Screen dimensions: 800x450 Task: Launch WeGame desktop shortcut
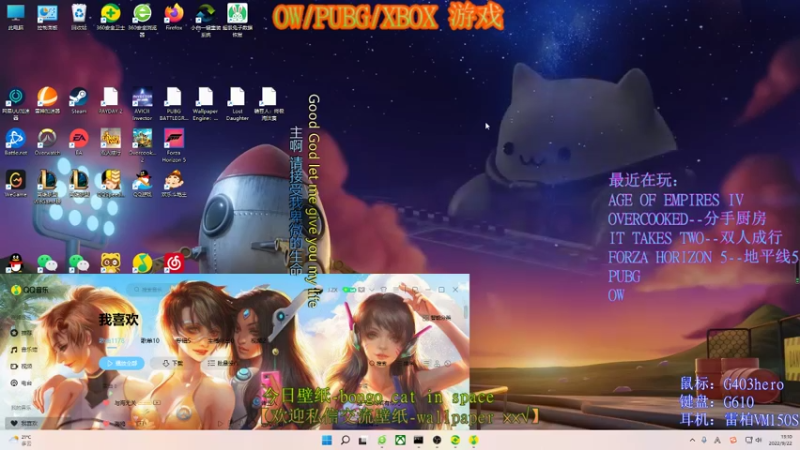(16, 183)
